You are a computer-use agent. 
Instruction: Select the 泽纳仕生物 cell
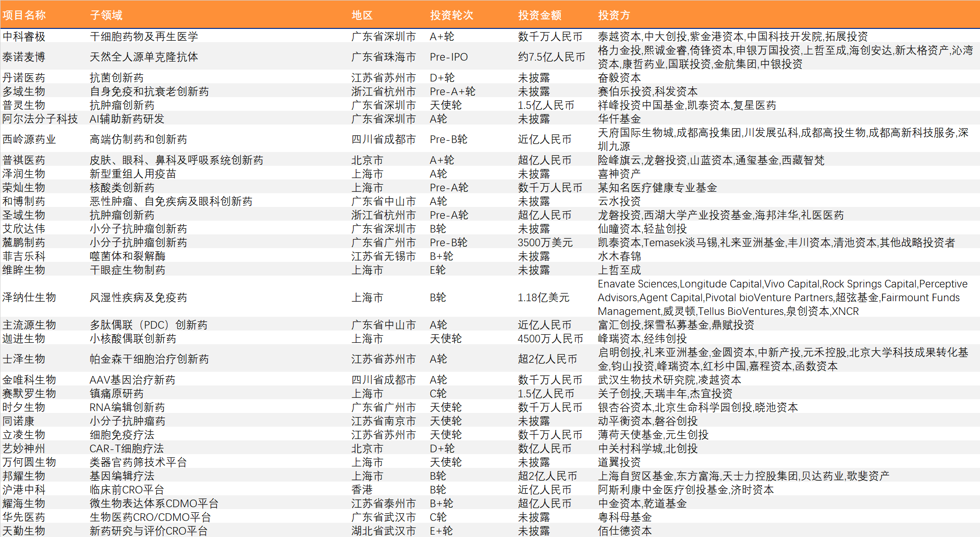coord(29,297)
